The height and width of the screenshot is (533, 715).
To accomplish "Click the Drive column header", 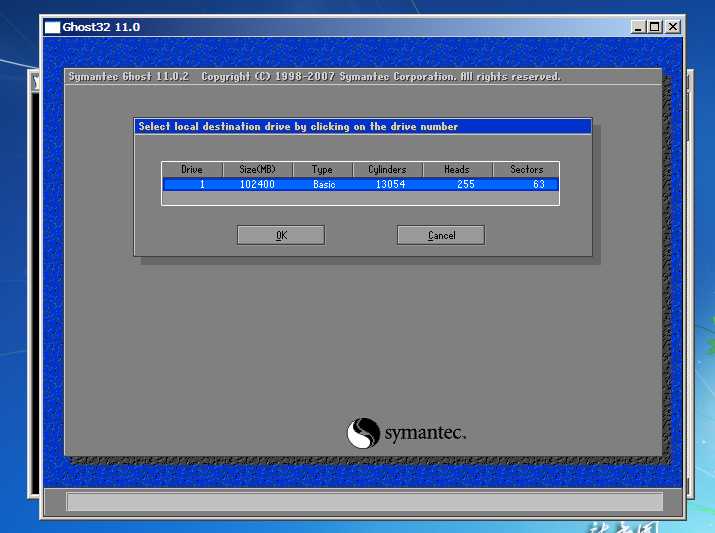I will click(192, 169).
